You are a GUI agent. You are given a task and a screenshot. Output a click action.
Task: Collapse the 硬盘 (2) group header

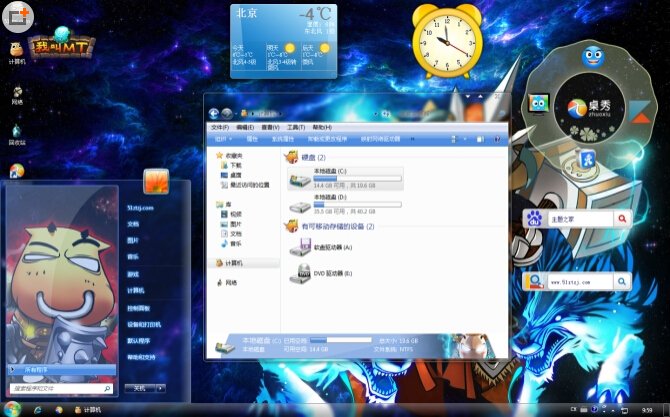(x=314, y=158)
